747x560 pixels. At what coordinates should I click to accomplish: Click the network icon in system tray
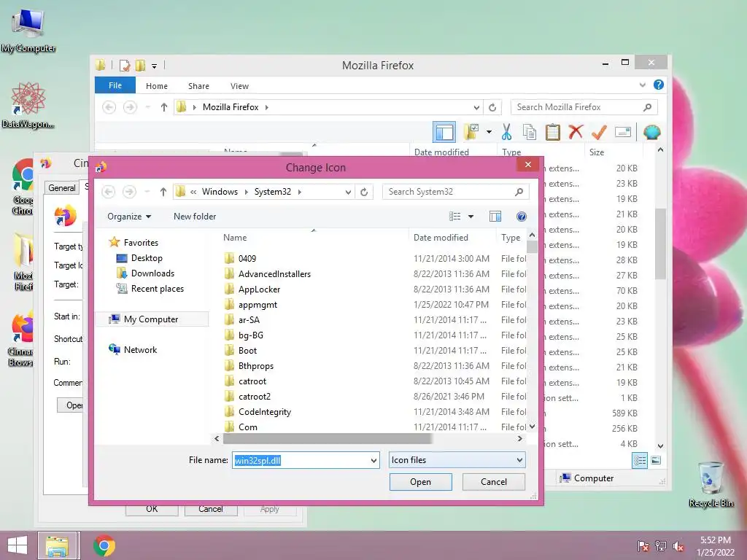click(x=661, y=546)
